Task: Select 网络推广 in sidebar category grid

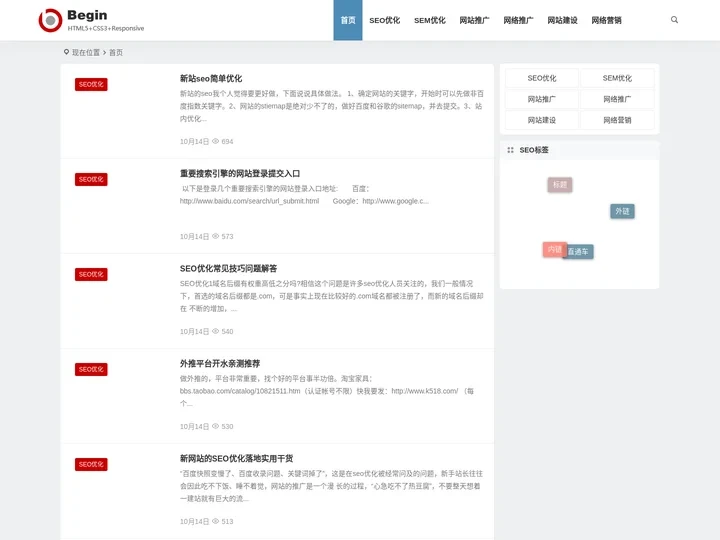Action: (x=617, y=99)
